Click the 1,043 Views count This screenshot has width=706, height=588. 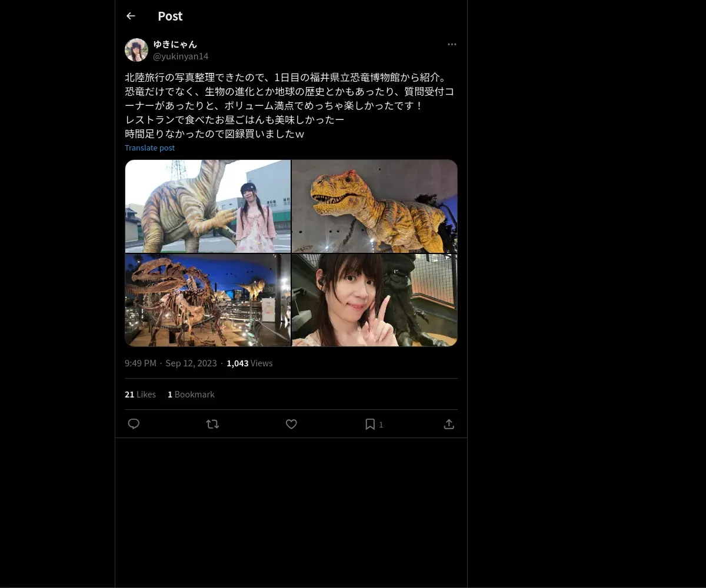tap(249, 363)
